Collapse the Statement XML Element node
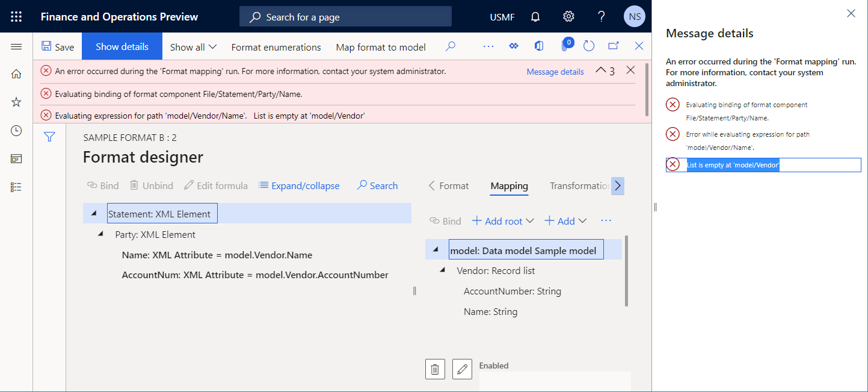The width and height of the screenshot is (868, 392). (x=93, y=213)
